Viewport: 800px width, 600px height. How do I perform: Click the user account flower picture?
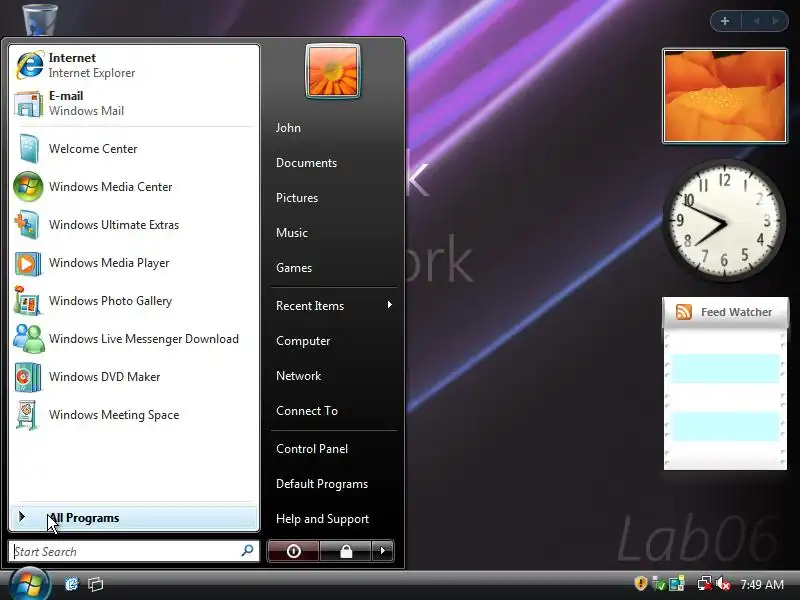pyautogui.click(x=333, y=71)
